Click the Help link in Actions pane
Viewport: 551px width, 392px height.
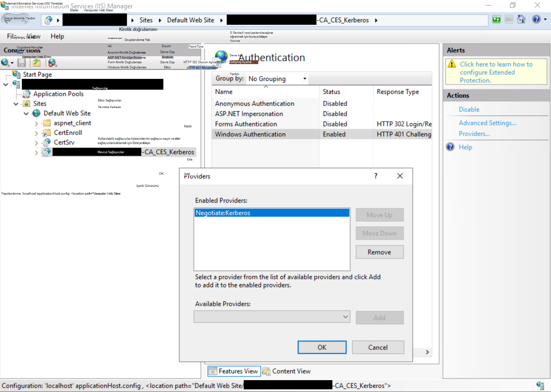[466, 147]
